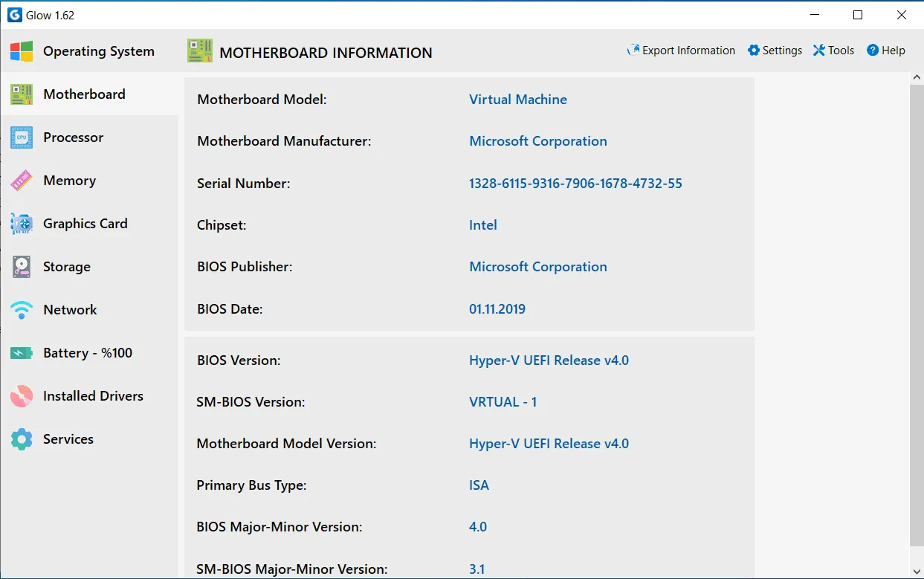Click the Memory RAM stick icon

22,181
